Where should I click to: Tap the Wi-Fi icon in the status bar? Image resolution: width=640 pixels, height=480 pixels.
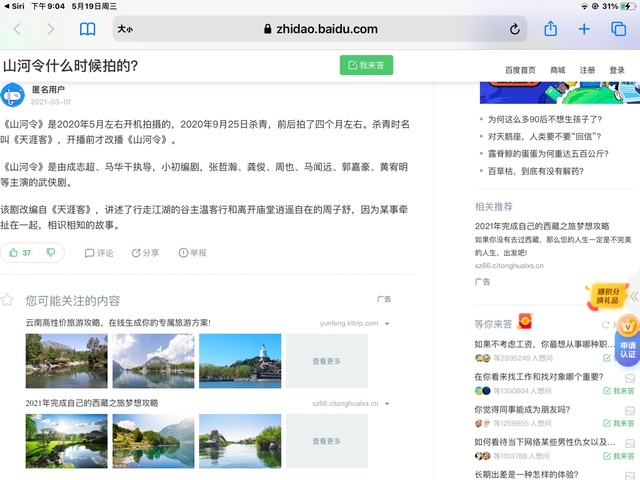coord(584,6)
